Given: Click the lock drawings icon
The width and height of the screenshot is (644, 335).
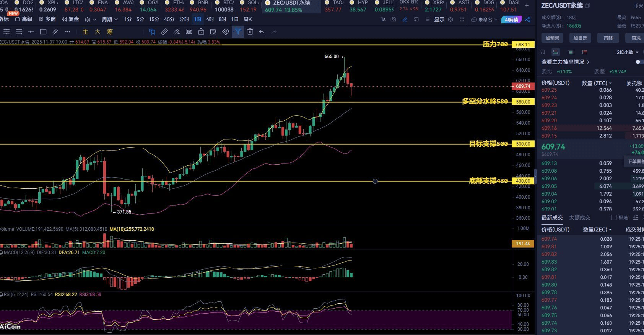Looking at the screenshot, I should [201, 32].
